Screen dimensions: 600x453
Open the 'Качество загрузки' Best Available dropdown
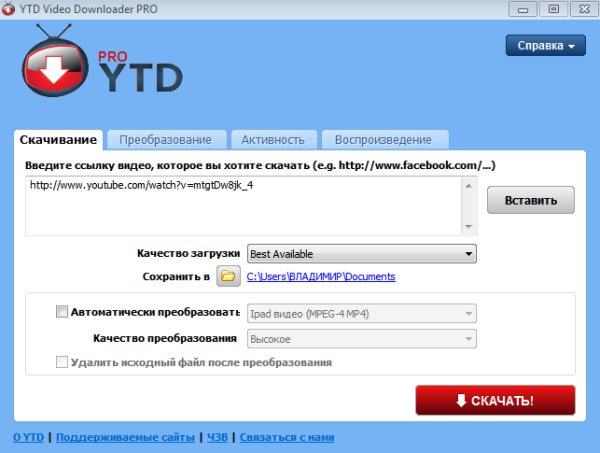click(362, 254)
